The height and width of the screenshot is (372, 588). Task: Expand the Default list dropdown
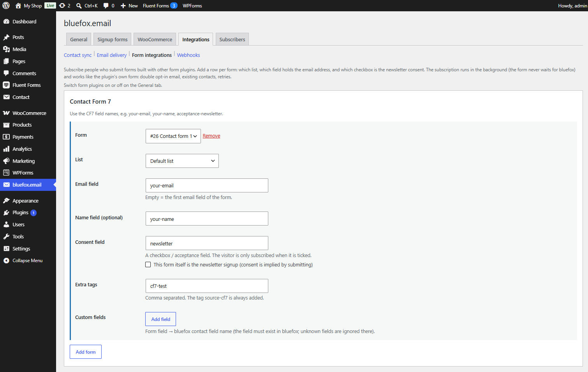point(182,161)
